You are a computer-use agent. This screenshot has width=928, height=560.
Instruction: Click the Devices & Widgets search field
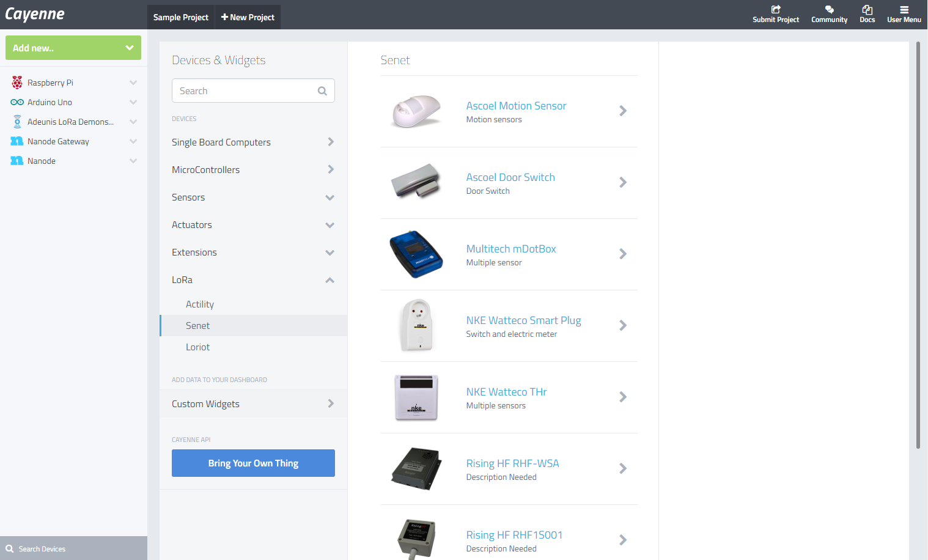click(253, 90)
